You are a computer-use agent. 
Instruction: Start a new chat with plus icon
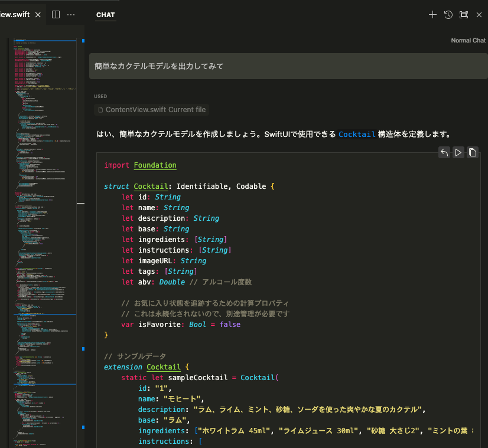(x=432, y=15)
